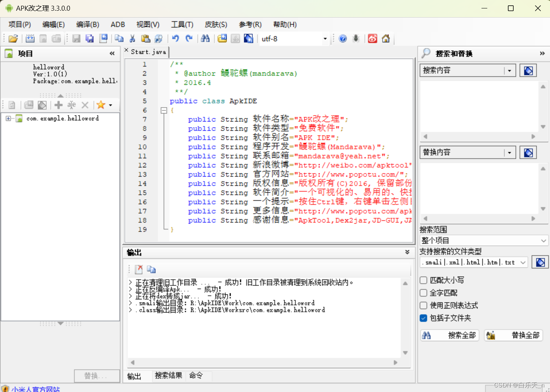
Task: Click inside the search content text area
Action: pyautogui.click(x=479, y=106)
